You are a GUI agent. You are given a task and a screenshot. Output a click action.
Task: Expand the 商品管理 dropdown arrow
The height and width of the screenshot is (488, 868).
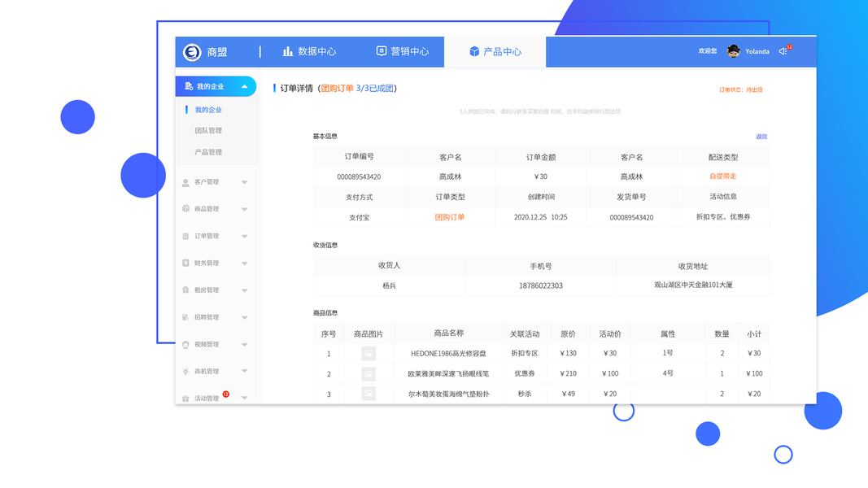(244, 209)
